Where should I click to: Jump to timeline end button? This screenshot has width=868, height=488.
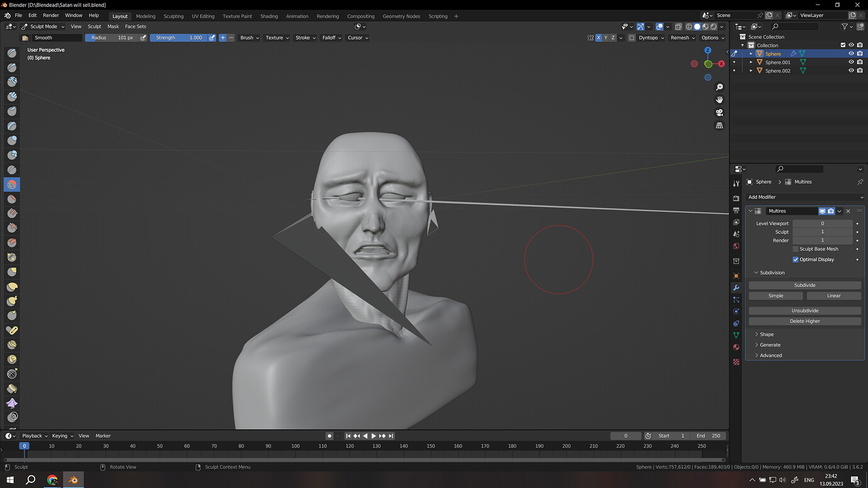pyautogui.click(x=391, y=436)
